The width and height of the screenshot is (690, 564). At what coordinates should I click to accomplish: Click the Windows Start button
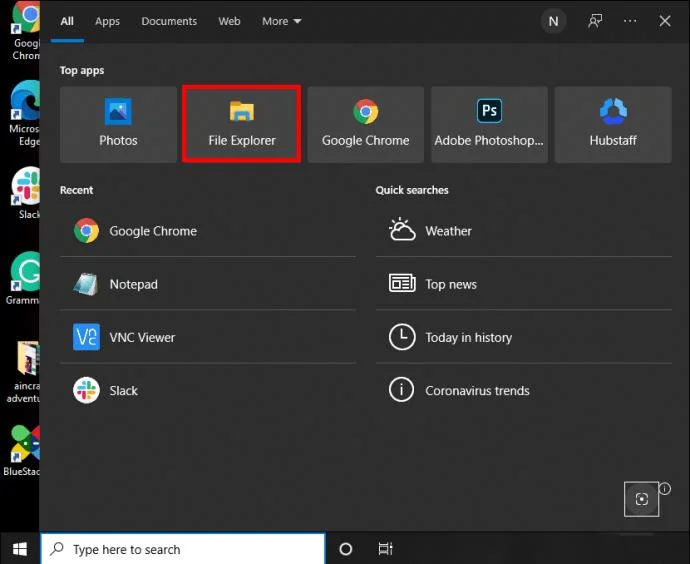(20, 549)
